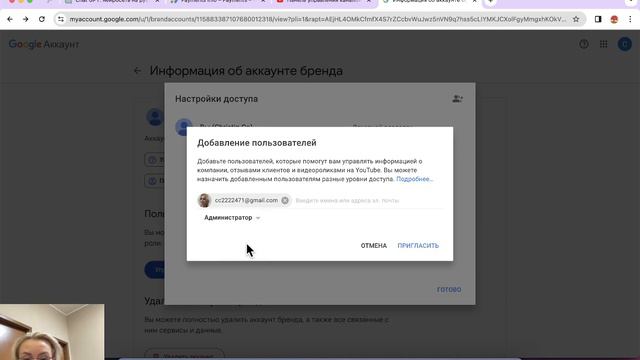
Task: Click the cc2222471@gmail.com chip avatar
Action: click(204, 200)
